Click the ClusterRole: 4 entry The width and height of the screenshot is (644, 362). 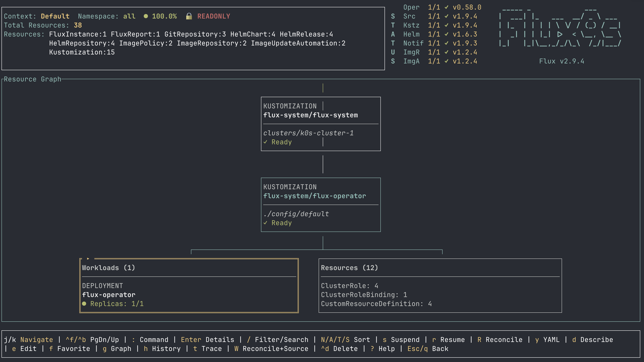point(350,286)
